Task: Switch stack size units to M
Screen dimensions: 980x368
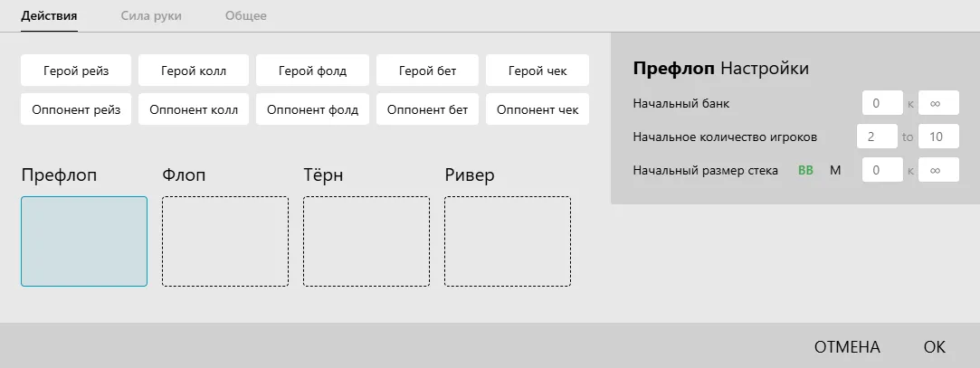Action: click(x=835, y=170)
